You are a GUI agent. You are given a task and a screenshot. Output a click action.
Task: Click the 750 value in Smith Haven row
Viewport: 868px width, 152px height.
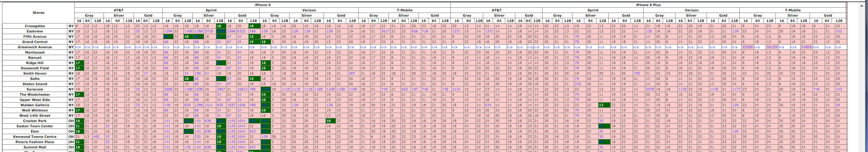tap(637, 73)
